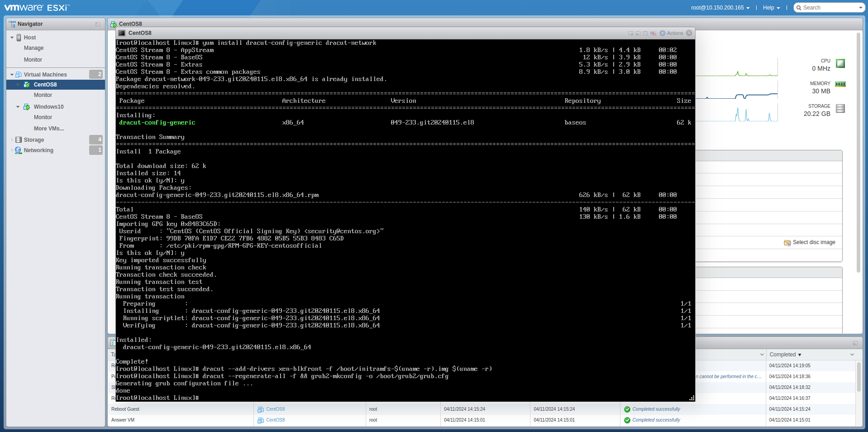Click the CPU usage sparkline graph
868x432 pixels.
tap(736, 67)
